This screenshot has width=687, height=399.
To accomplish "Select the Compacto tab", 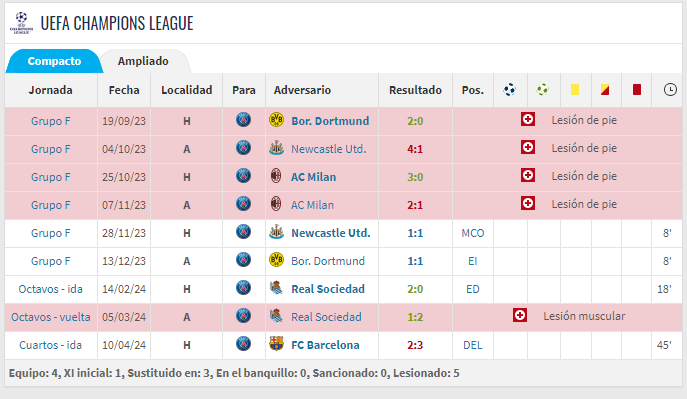I will coord(54,61).
